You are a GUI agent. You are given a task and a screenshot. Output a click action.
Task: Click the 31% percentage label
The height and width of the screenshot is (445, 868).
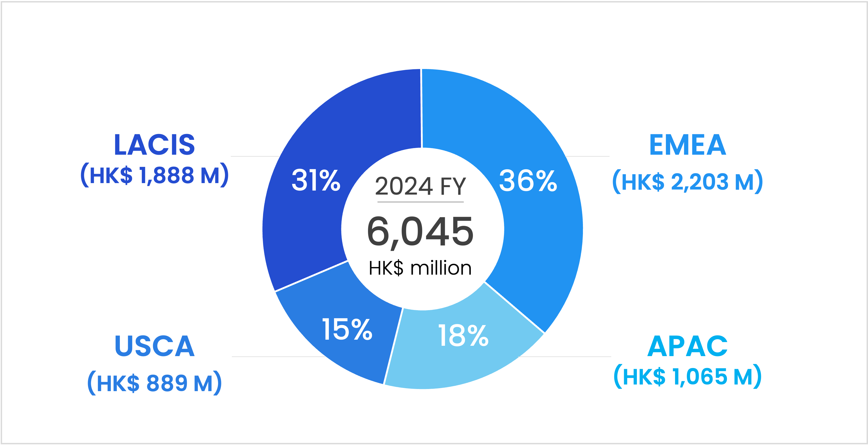click(316, 181)
